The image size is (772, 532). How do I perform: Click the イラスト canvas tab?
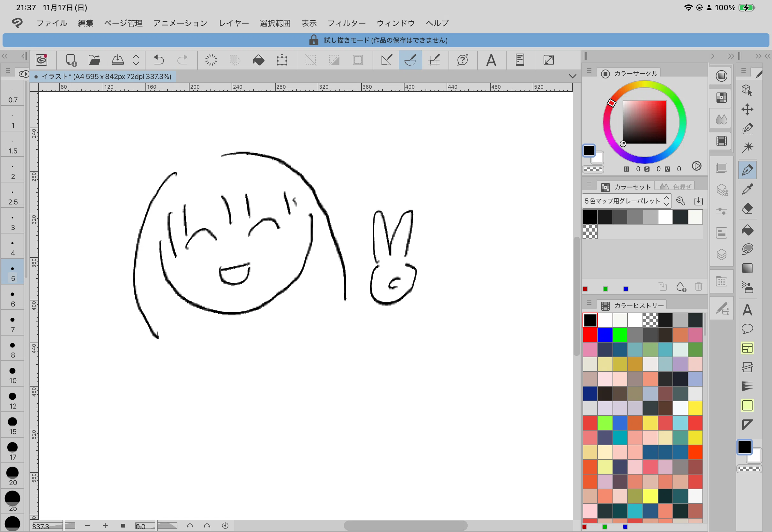[x=103, y=77]
